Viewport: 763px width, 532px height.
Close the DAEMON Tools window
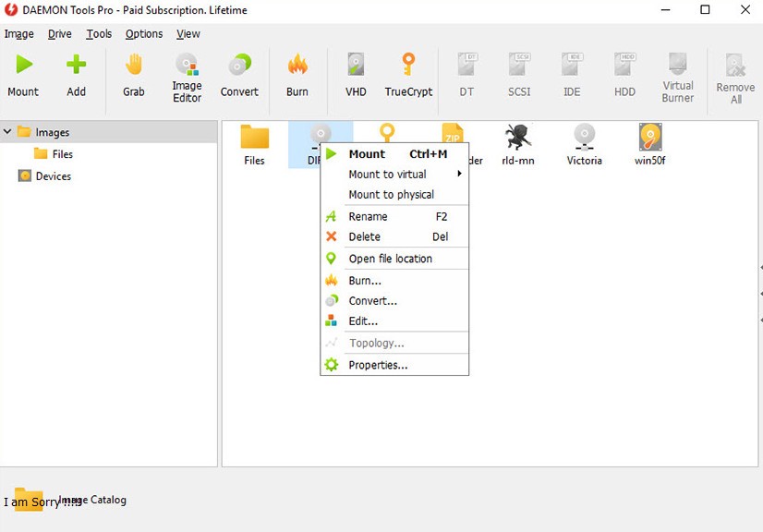click(x=745, y=10)
